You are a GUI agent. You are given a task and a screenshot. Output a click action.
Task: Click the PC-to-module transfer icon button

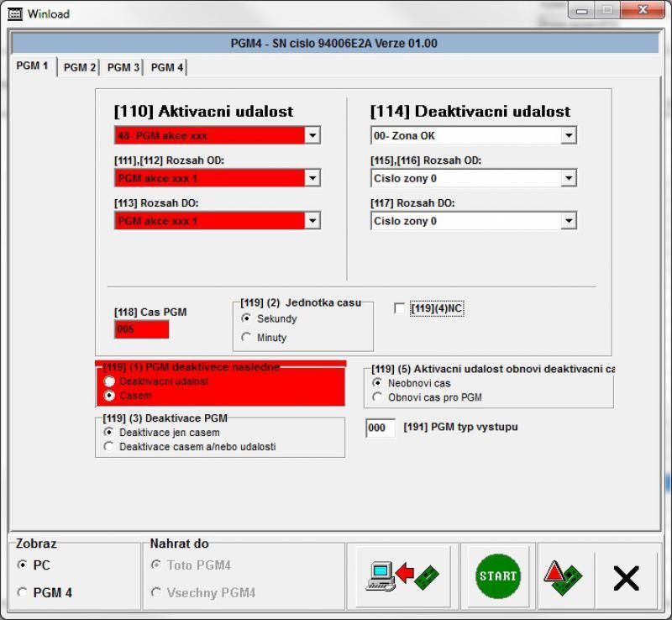coord(402,576)
